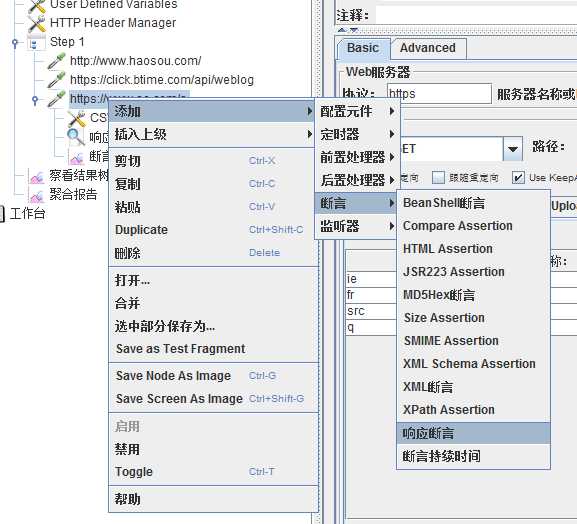The height and width of the screenshot is (524, 577).
Task: Choose XML断言
Action: click(x=474, y=387)
